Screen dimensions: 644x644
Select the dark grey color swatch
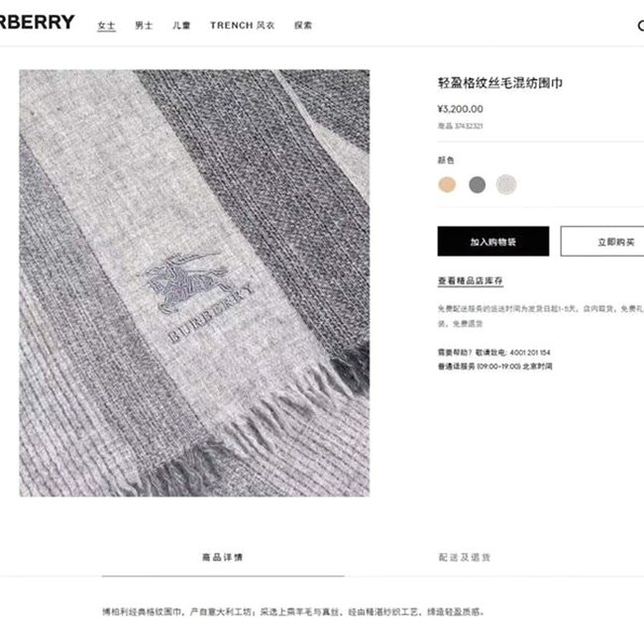click(477, 184)
